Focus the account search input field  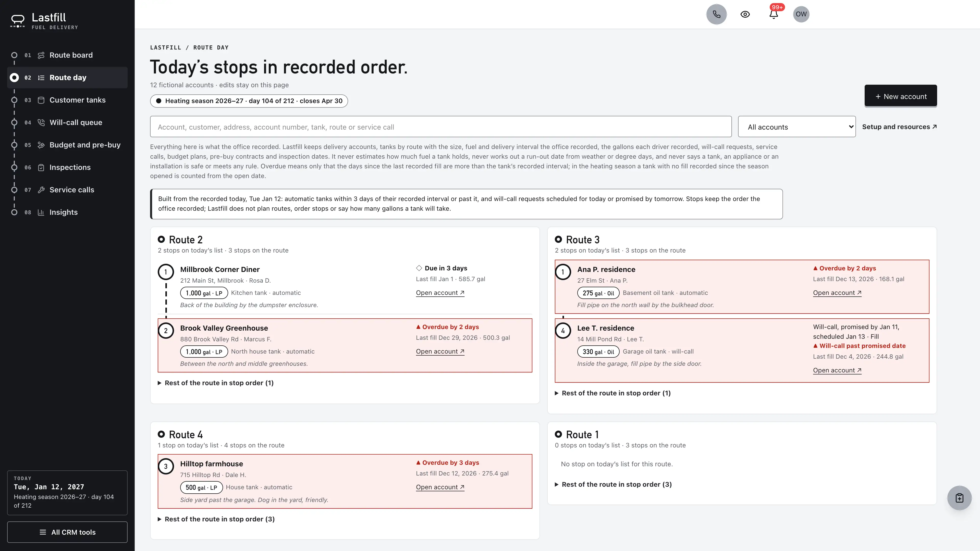(440, 127)
